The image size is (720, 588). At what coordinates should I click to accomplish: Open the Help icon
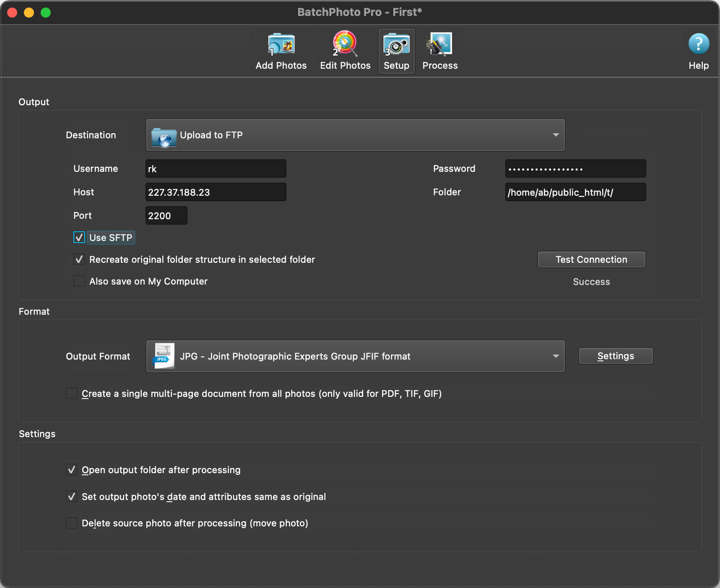(x=698, y=44)
